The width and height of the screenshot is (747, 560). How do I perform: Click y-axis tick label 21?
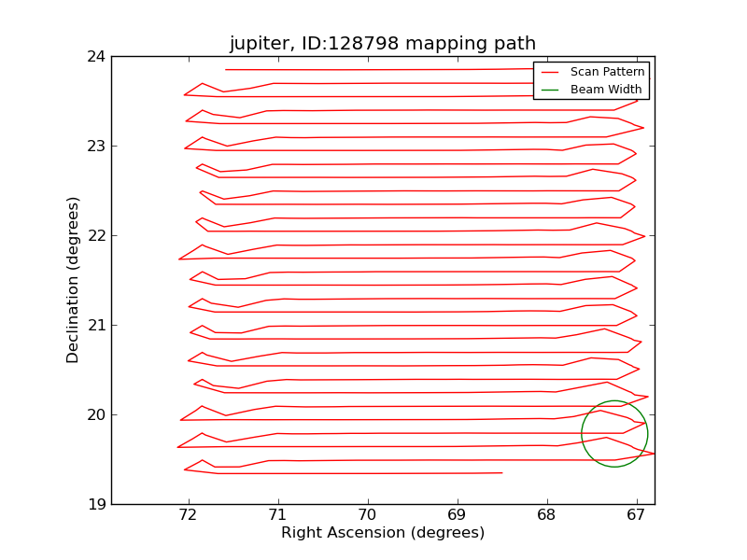[x=96, y=325]
